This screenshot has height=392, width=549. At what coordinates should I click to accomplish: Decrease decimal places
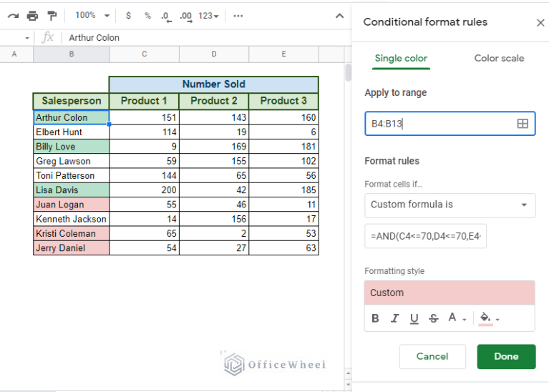point(166,15)
